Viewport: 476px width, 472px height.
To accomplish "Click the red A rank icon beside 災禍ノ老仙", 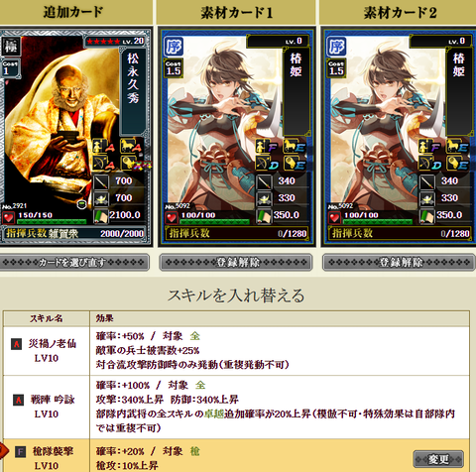I will pos(16,344).
